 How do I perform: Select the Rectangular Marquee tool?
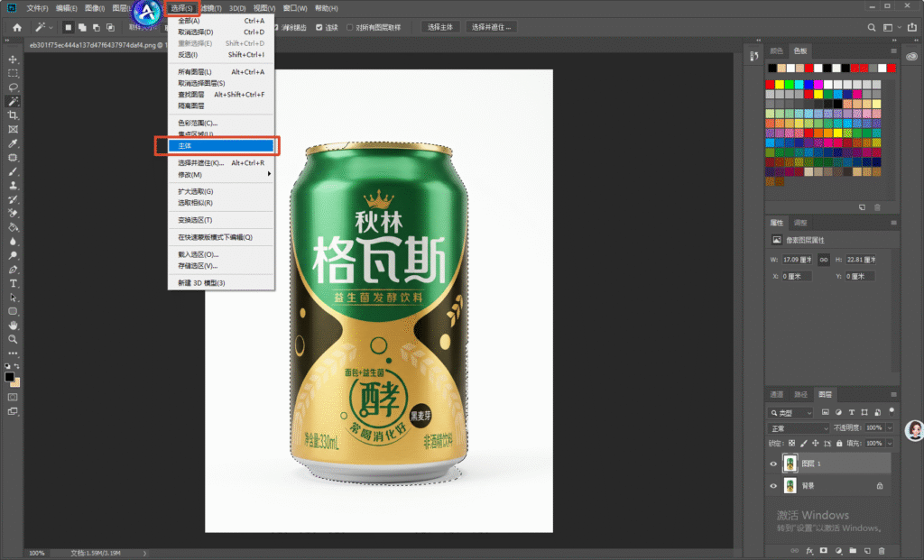coord(13,74)
